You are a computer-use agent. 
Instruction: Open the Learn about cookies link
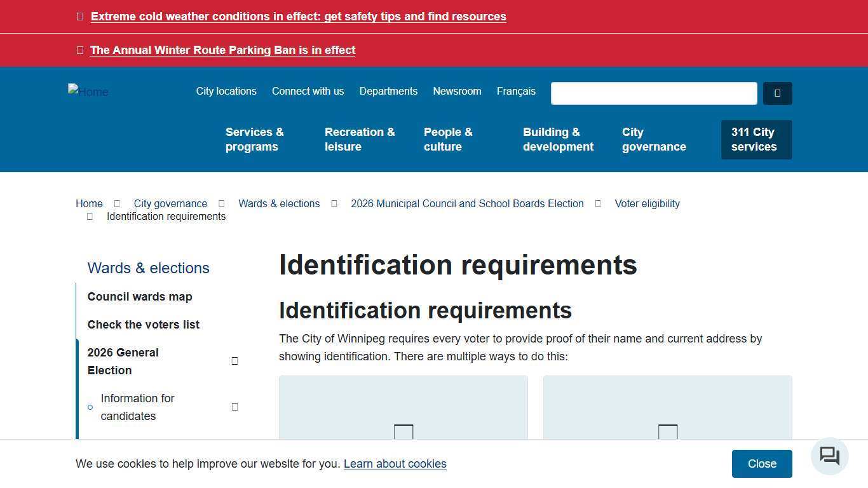point(395,464)
